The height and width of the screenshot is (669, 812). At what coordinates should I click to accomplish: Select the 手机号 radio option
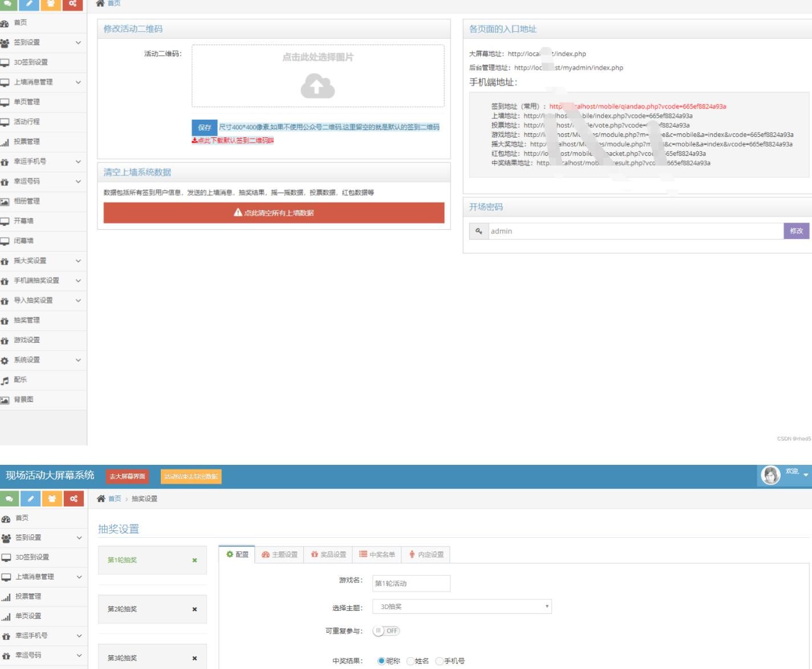coord(439,661)
